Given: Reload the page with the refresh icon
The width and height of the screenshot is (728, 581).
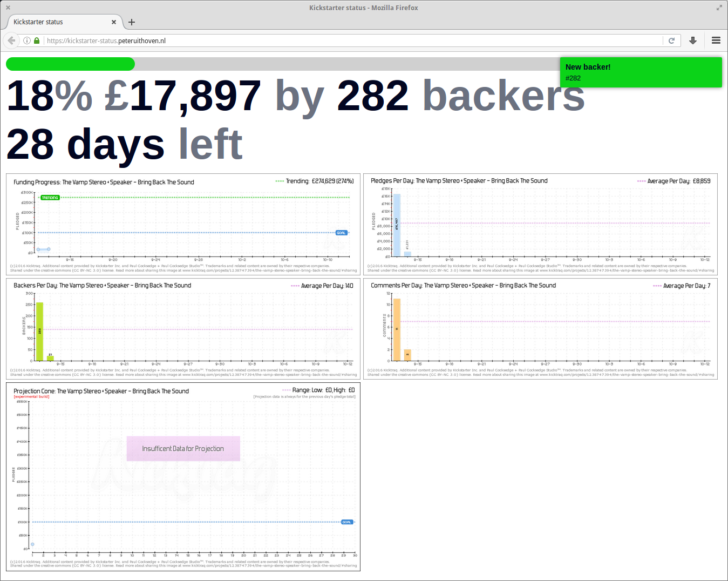Looking at the screenshot, I should point(672,40).
